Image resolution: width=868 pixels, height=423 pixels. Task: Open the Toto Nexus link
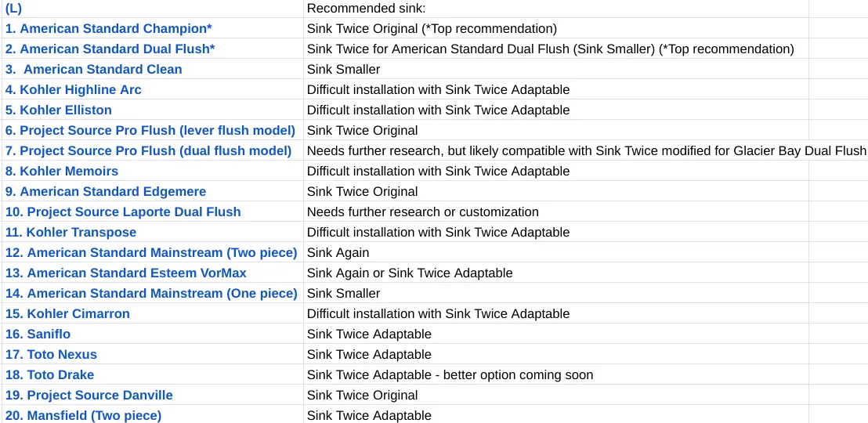51,355
